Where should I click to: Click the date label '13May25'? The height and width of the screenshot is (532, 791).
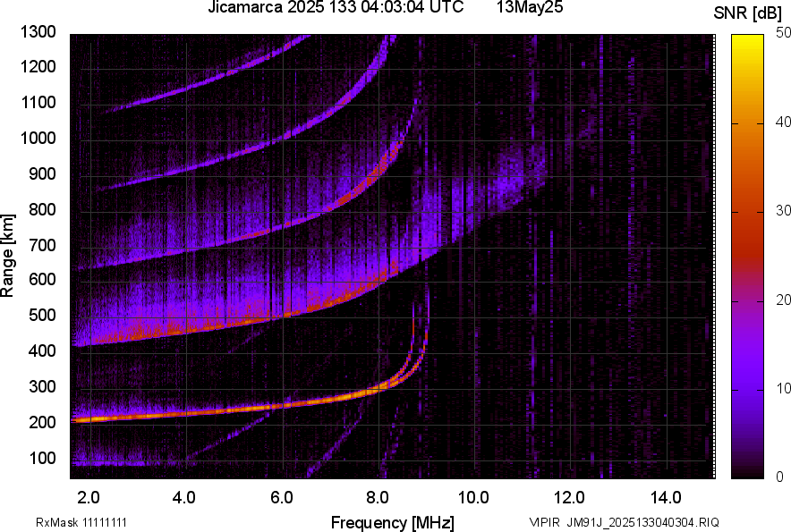point(530,7)
